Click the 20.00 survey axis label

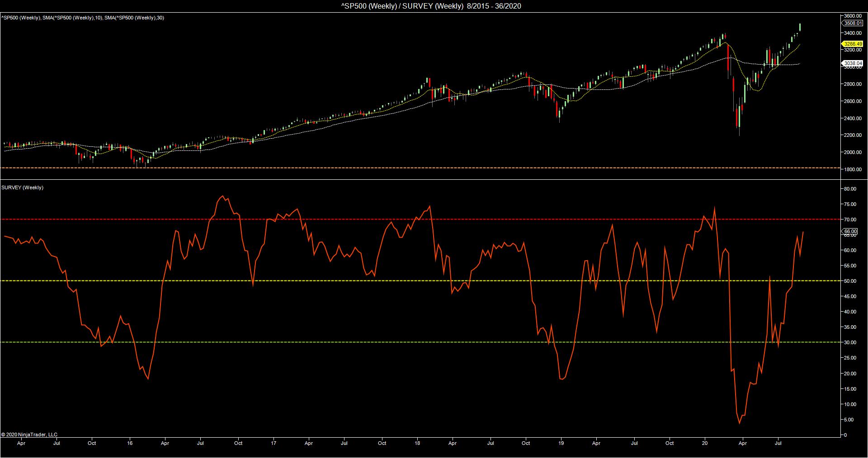tap(850, 374)
